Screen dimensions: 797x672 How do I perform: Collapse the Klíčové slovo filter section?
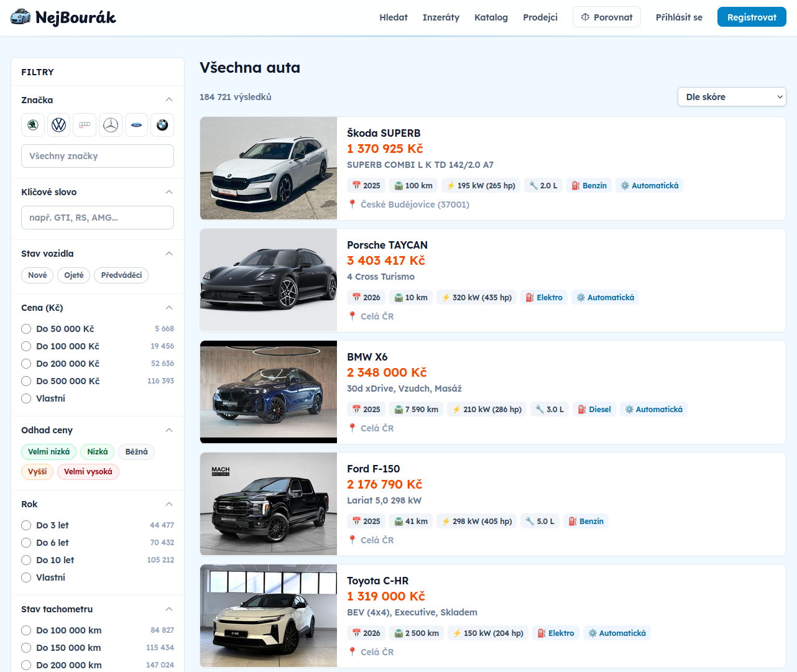169,192
